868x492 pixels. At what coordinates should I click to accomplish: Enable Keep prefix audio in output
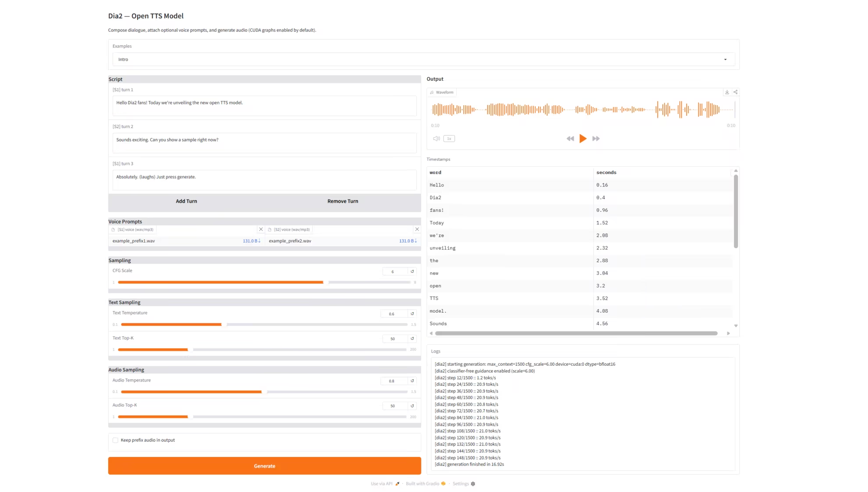tap(115, 440)
